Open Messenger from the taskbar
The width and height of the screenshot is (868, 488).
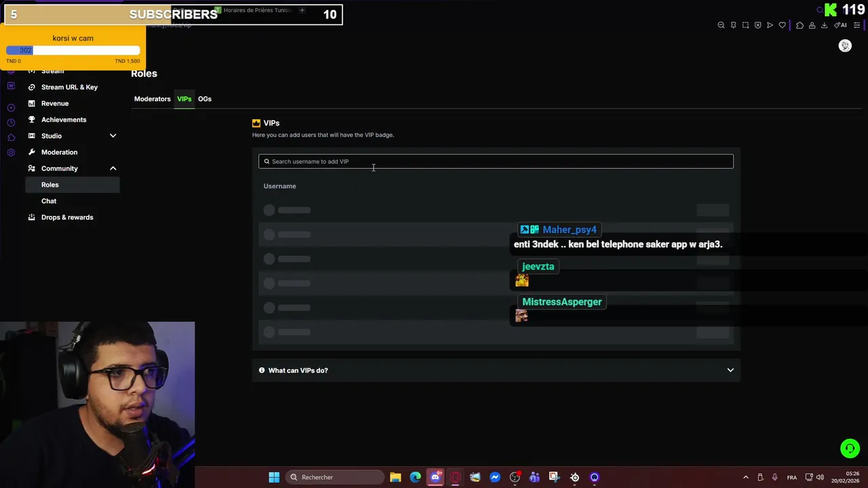tap(495, 477)
